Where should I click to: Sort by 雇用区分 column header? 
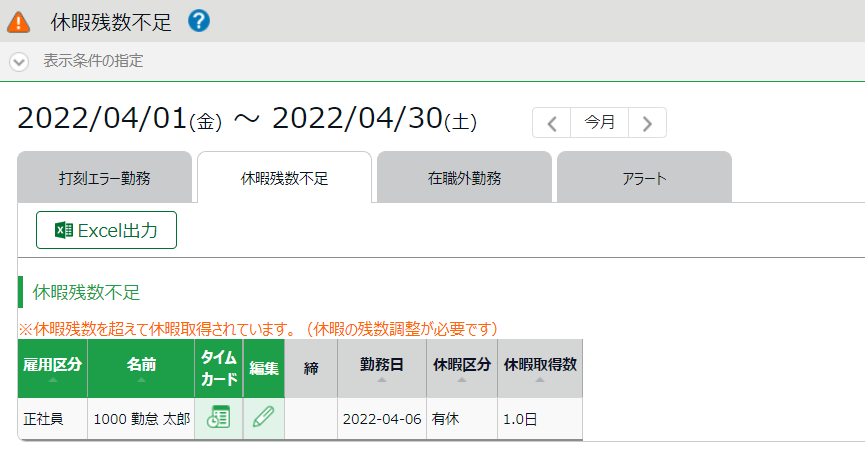coord(52,368)
